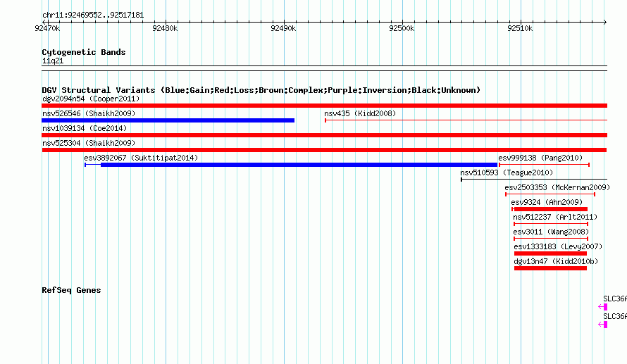627x364 pixels.
Task: Click the lower SLC36A gene magenta glyph
Action: click(603, 325)
